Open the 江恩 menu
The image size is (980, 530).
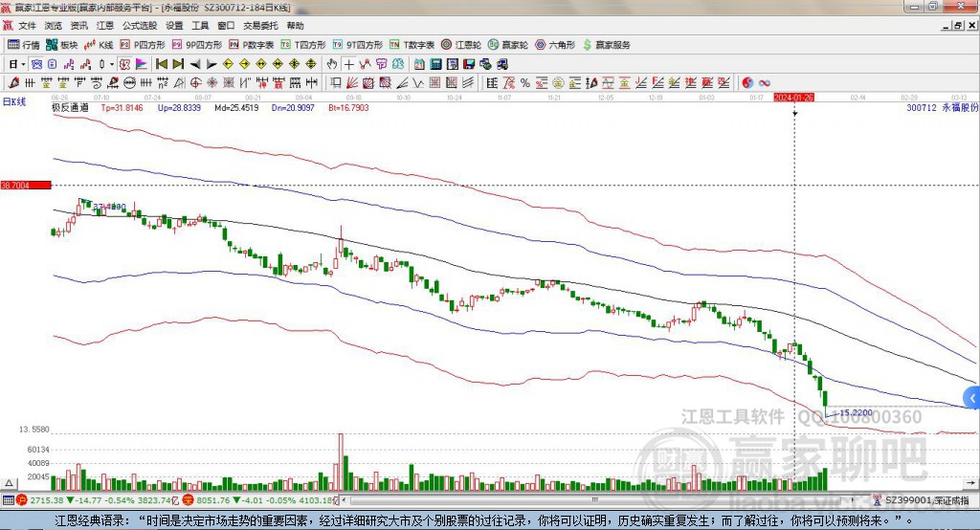(105, 26)
